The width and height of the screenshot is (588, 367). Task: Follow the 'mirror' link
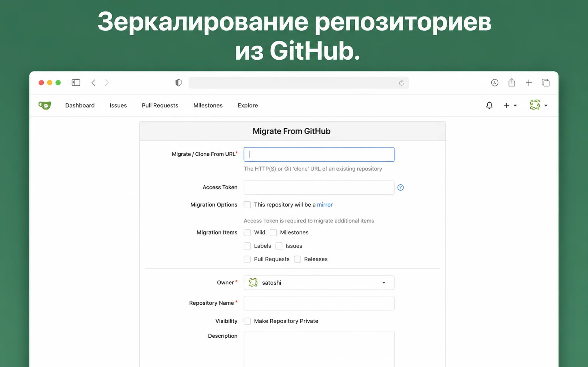click(x=325, y=205)
